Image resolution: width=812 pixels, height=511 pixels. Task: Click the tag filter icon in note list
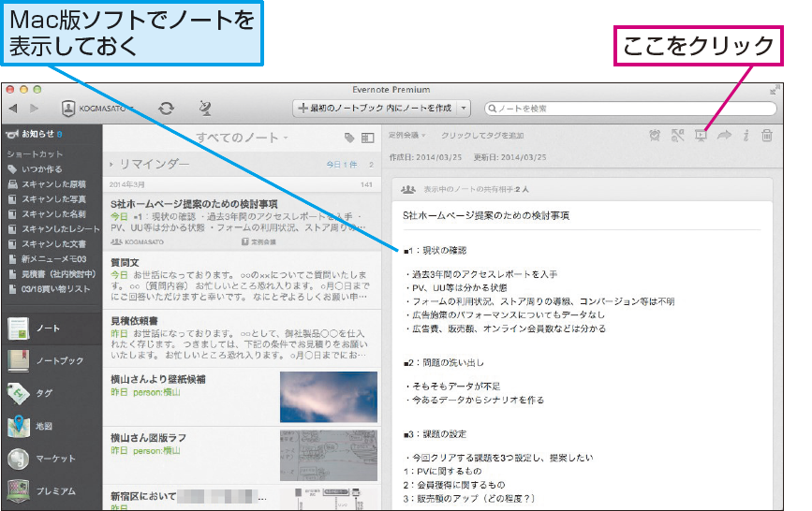pos(349,138)
